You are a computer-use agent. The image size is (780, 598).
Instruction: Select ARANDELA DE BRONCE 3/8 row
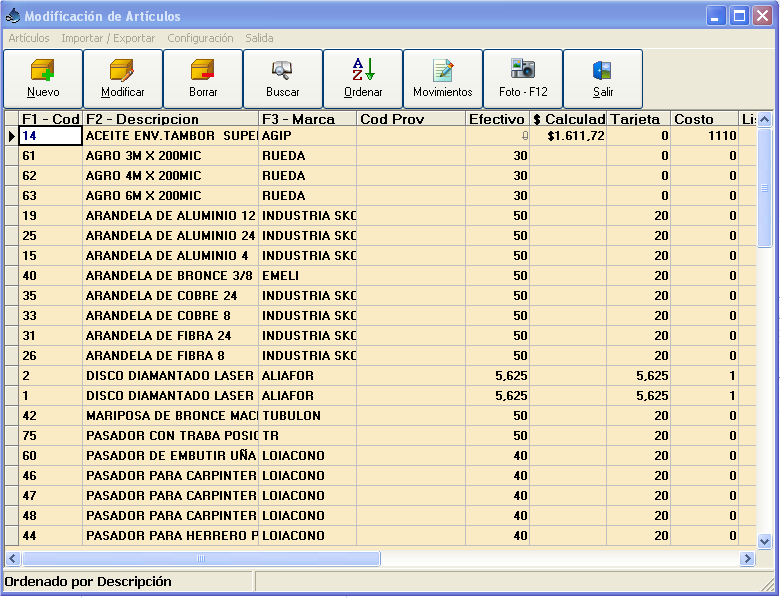click(x=381, y=276)
